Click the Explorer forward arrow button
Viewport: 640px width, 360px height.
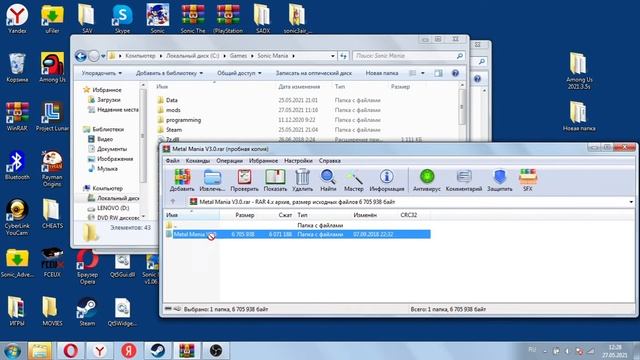pyautogui.click(x=94, y=56)
